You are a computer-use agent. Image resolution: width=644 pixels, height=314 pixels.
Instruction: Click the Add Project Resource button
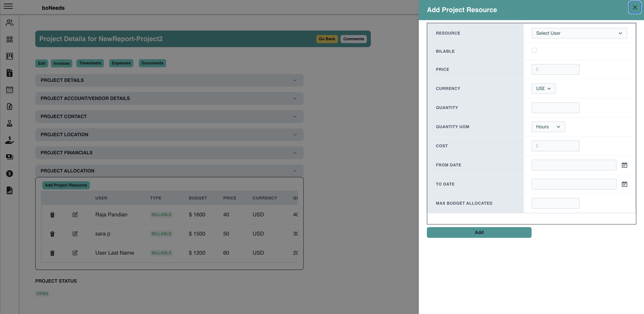tap(66, 185)
